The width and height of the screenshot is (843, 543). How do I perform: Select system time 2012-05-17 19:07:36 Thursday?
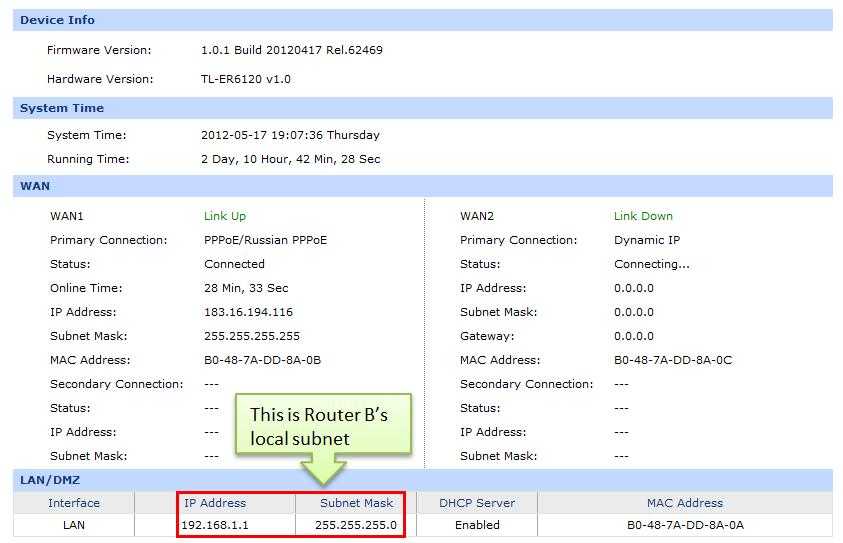290,135
